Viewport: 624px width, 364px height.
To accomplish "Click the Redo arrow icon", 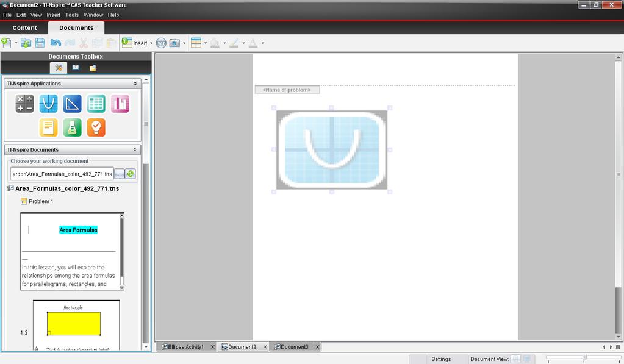I will [70, 43].
